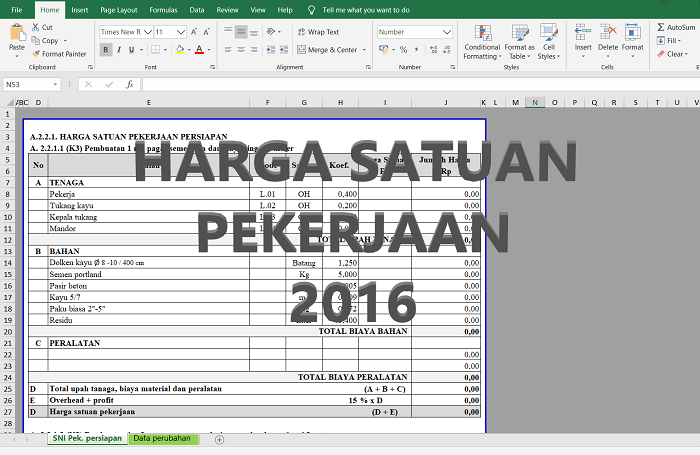Open Format as Table gallery

point(520,42)
